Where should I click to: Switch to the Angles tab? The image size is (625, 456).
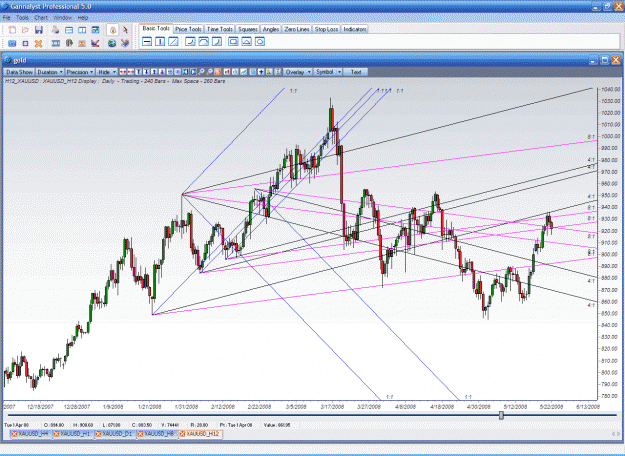pos(271,29)
